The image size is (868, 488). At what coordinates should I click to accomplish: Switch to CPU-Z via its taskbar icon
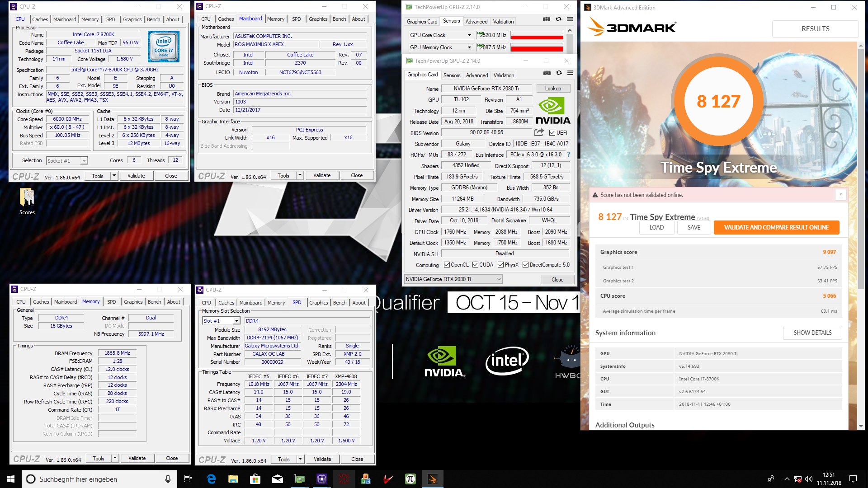(x=321, y=479)
